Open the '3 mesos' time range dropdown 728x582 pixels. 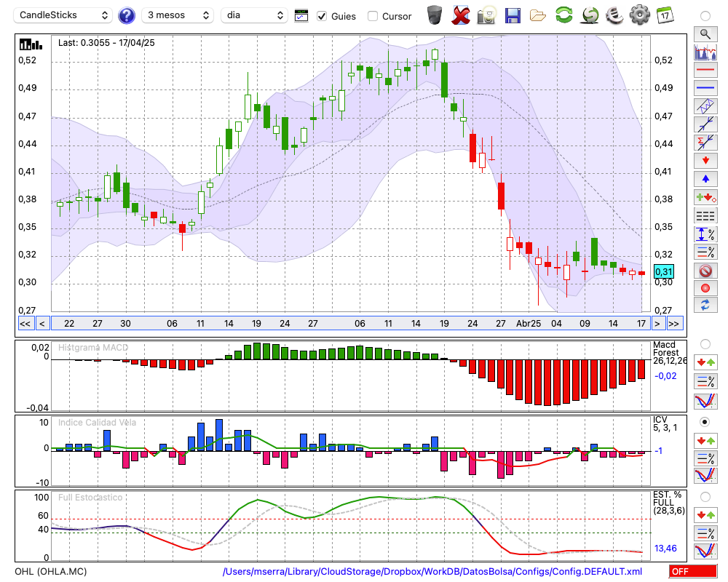[x=178, y=15]
